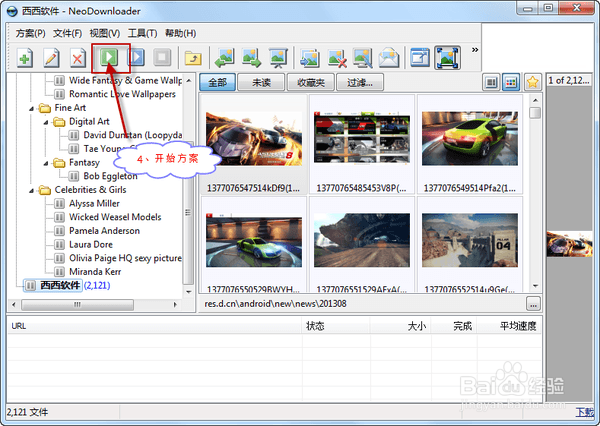This screenshot has height=426, width=600.
Task: Click the res.d.cn folder path field
Action: [362, 304]
